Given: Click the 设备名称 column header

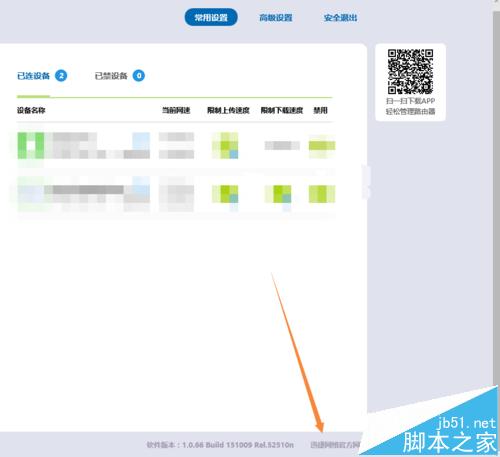Looking at the screenshot, I should (x=31, y=110).
